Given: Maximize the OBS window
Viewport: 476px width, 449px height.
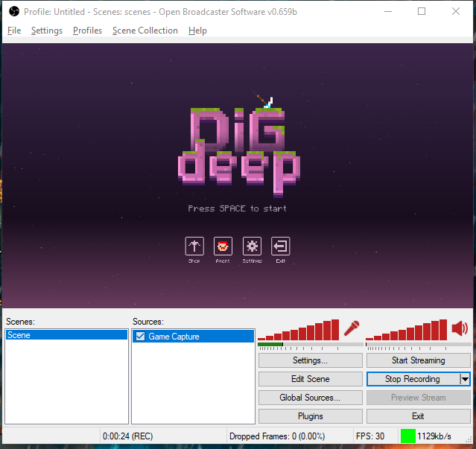Looking at the screenshot, I should (422, 11).
